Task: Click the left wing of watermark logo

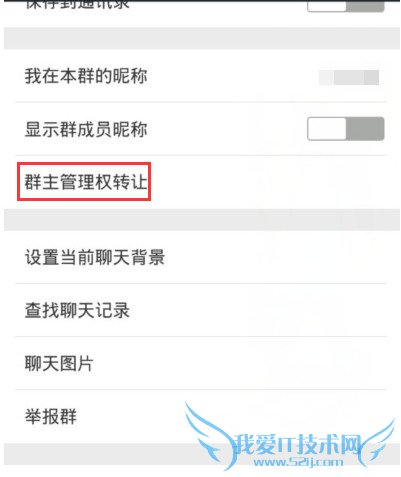Action: (208, 433)
